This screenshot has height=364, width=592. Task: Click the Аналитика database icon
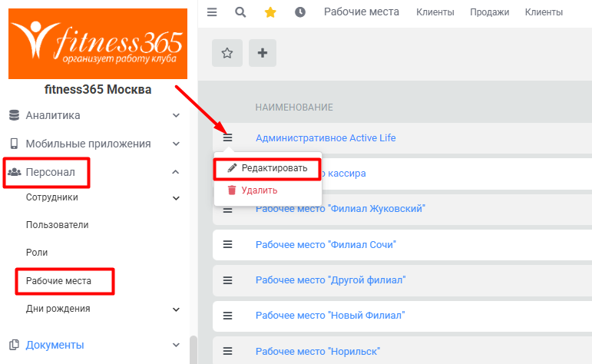(14, 115)
